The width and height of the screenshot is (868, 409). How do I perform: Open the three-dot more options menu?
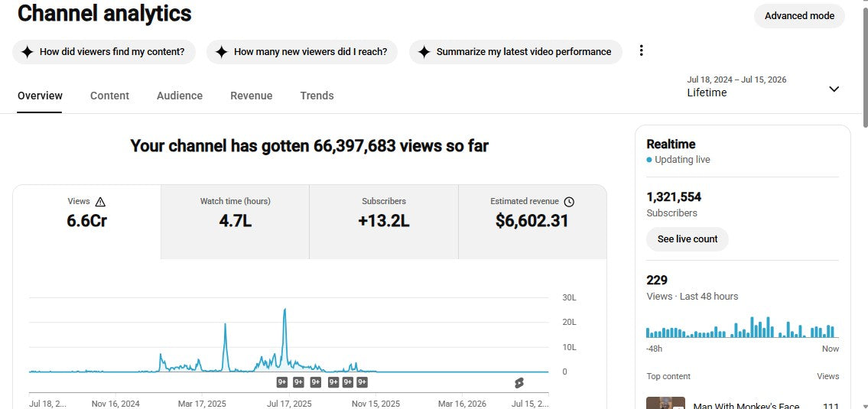tap(641, 51)
